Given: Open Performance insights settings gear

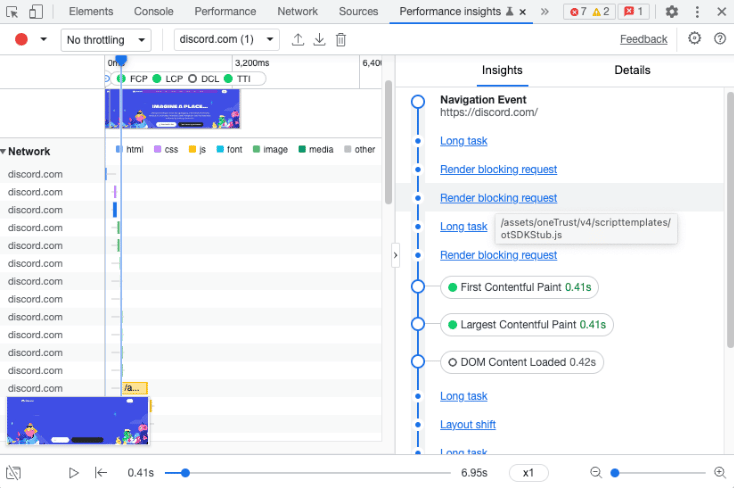Looking at the screenshot, I should (x=695, y=39).
